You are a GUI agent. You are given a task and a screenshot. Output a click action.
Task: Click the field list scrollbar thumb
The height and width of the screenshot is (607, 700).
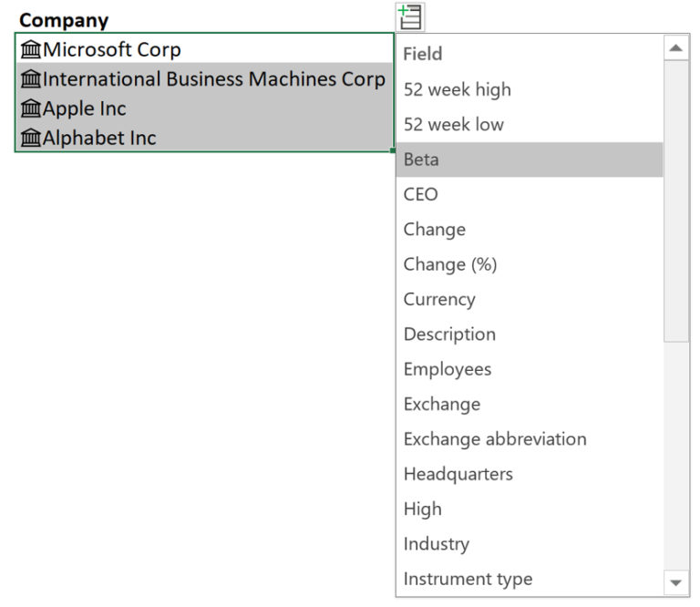676,201
